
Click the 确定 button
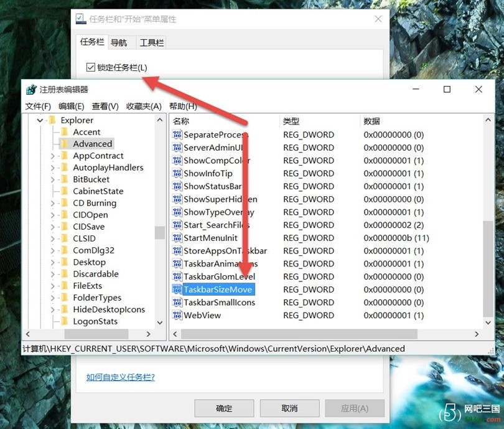click(224, 408)
